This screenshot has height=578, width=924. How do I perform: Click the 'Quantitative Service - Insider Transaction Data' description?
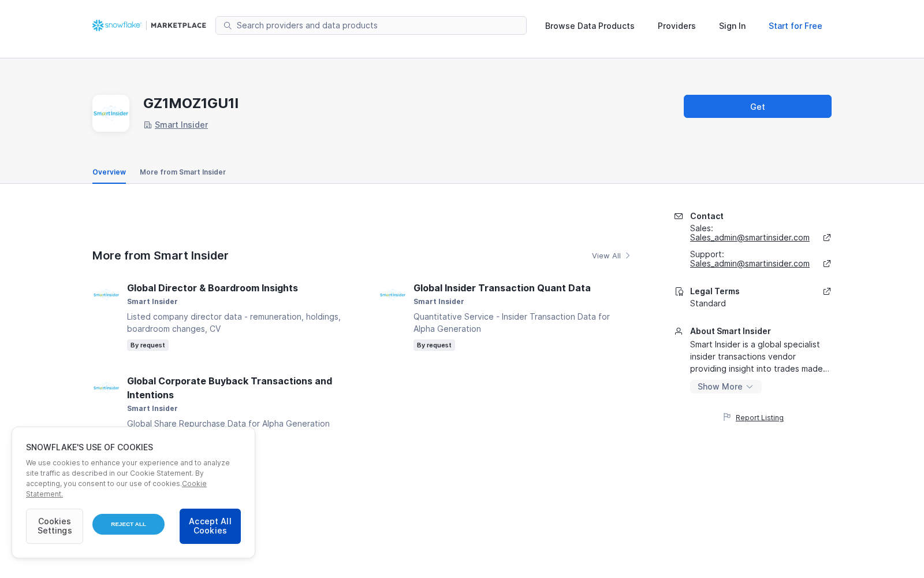pos(512,323)
